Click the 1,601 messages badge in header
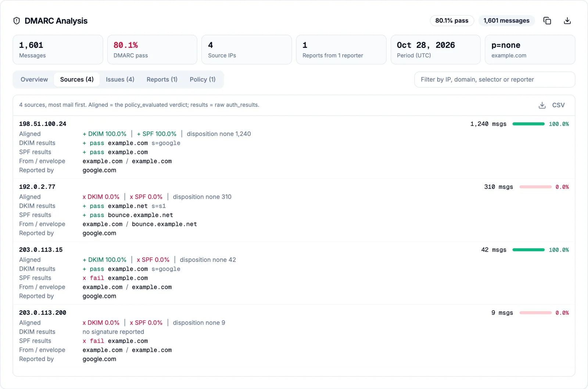Viewport: 588px width, 389px height. (506, 21)
